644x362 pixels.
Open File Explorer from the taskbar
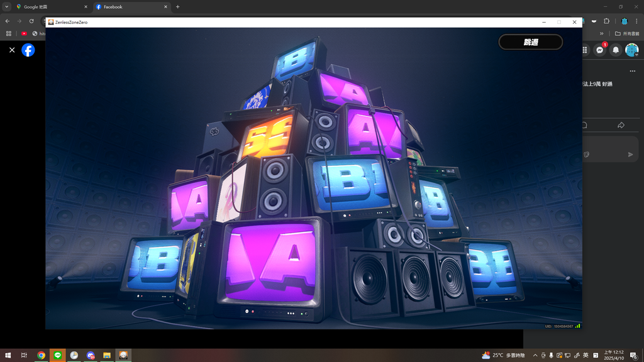pyautogui.click(x=107, y=356)
